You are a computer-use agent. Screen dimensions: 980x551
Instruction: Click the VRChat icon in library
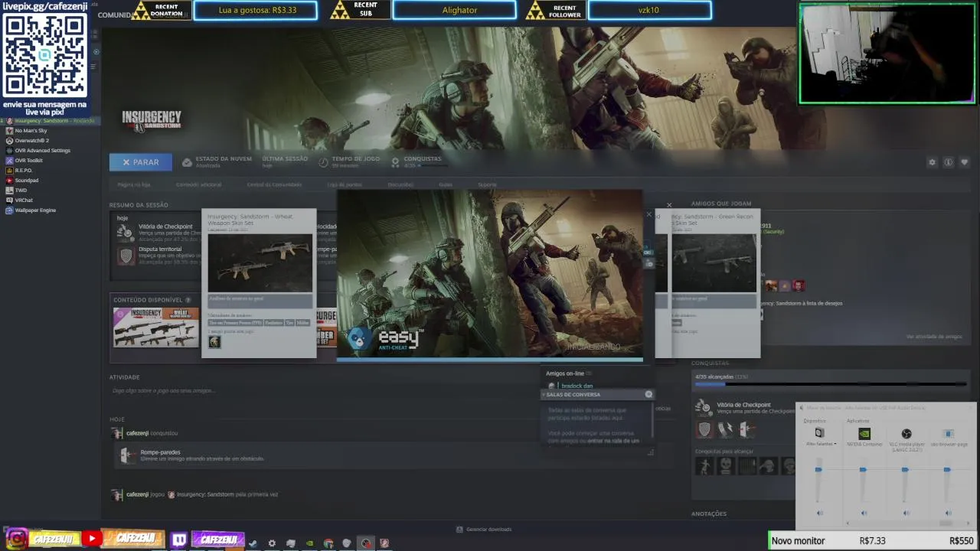[x=9, y=201]
